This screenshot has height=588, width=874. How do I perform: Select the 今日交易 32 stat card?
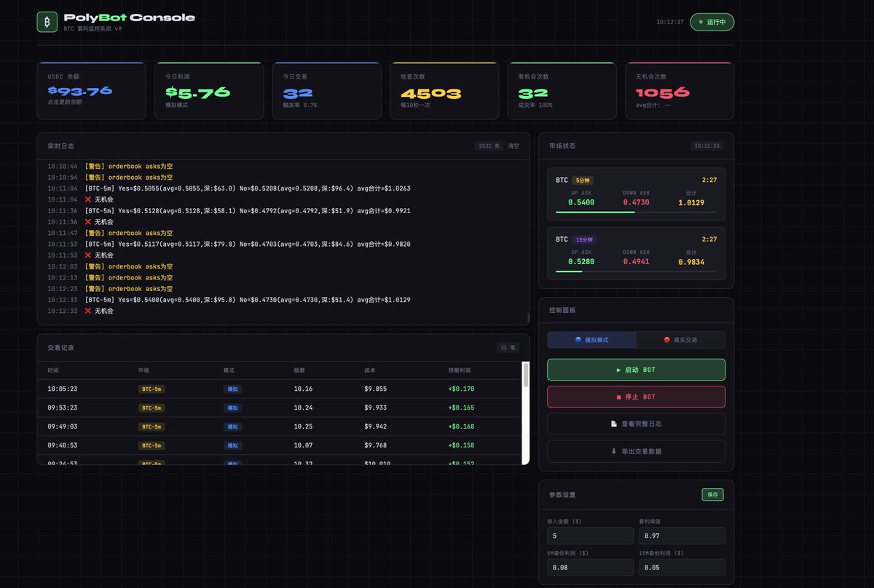point(327,91)
